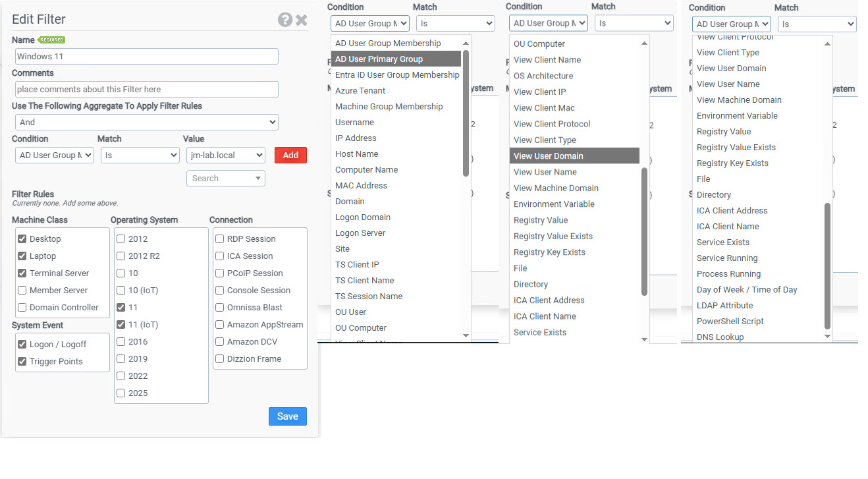
Task: Open the aggregate And dropdown
Action: [146, 123]
